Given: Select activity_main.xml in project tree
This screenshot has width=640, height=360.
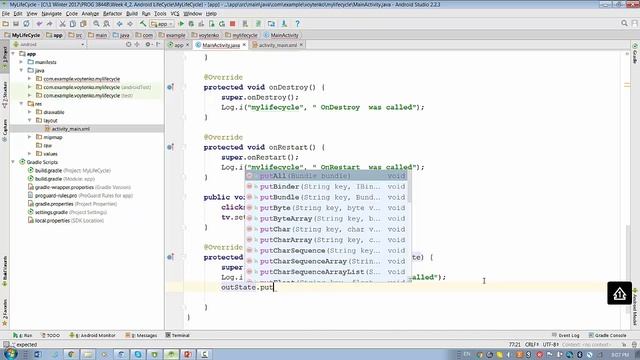Looking at the screenshot, I should 70,129.
